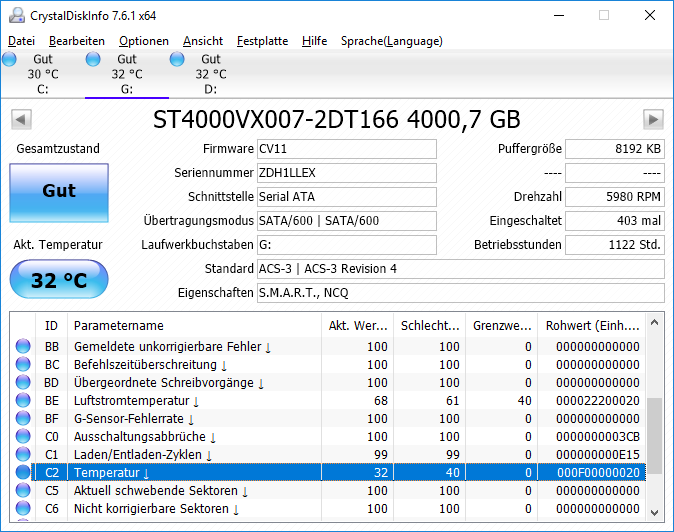Screen dimensions: 674x532
Task: Sort by the Grenzwe... column header
Action: pos(502,326)
